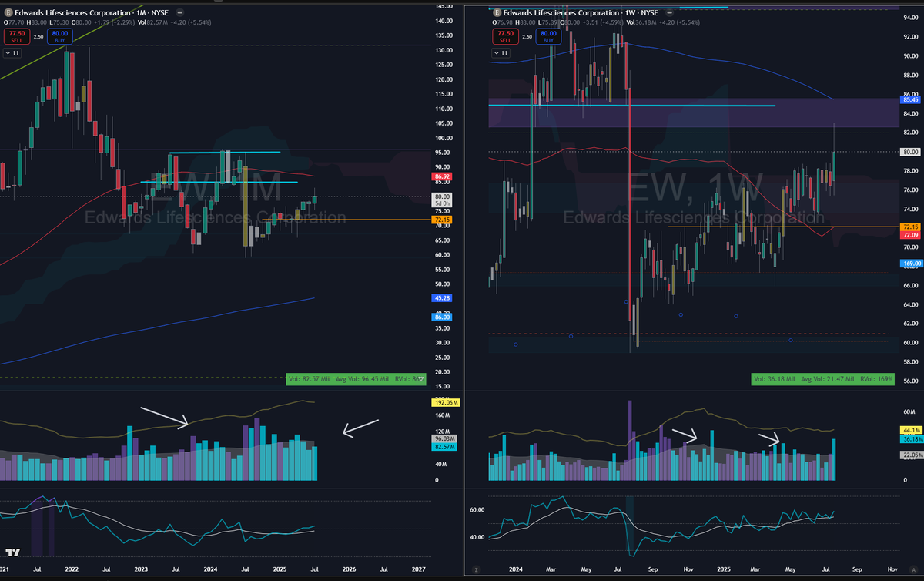Select the yellow 44.1M volume label

910,430
